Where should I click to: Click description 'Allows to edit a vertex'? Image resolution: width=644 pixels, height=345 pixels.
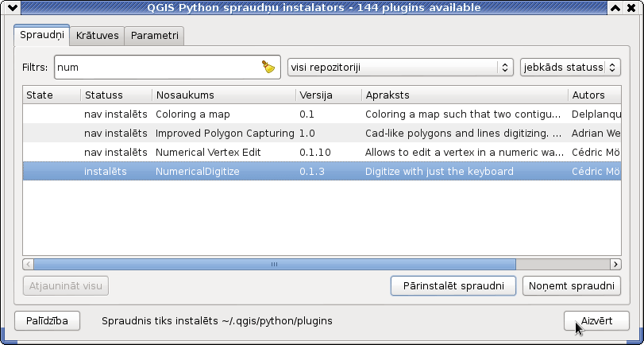tap(465, 153)
